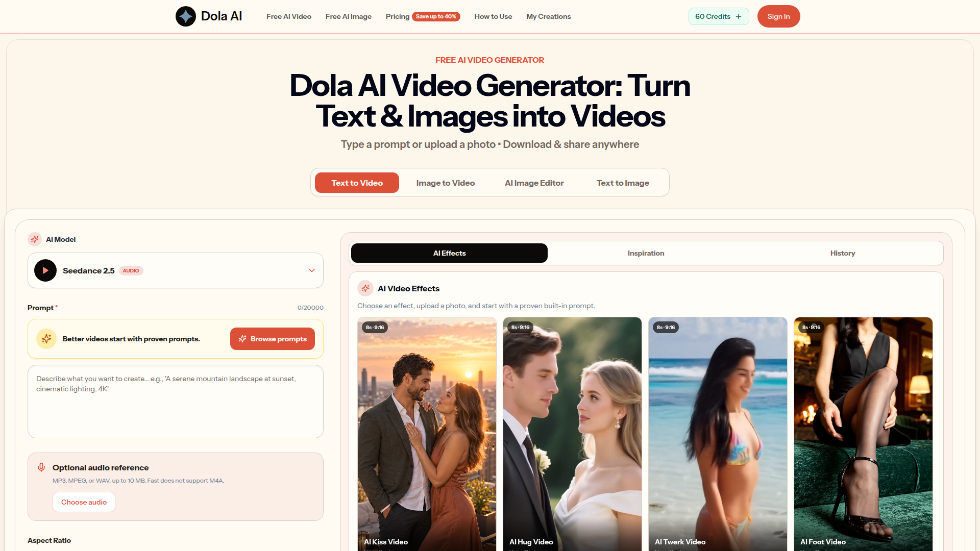Click the yellow sparkle icon in prompts banner
This screenshot has width=980, height=551.
[x=46, y=339]
